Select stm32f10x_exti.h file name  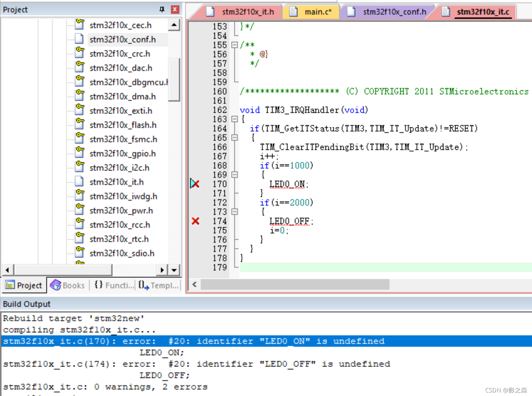(121, 111)
